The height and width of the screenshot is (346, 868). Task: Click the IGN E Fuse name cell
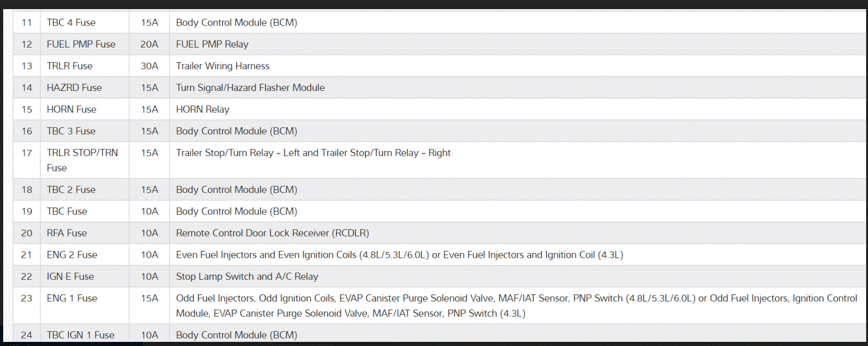[70, 277]
